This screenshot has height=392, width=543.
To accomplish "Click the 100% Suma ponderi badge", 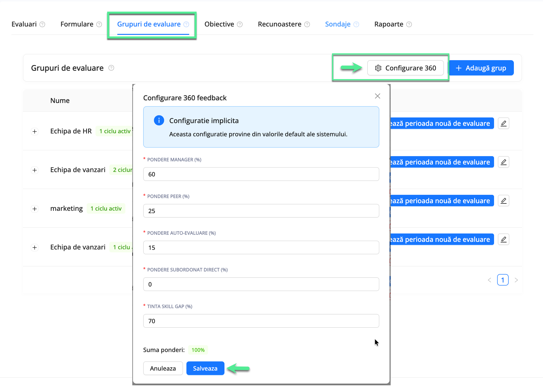I will (x=198, y=350).
